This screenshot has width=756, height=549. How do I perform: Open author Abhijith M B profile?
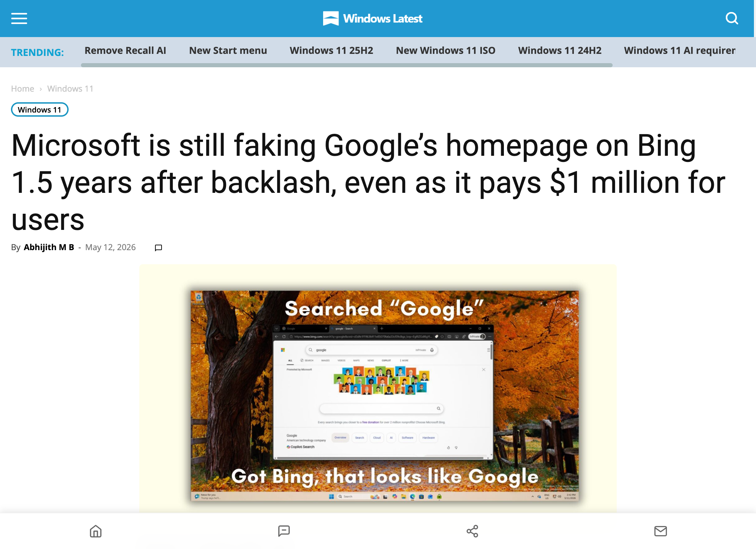49,247
